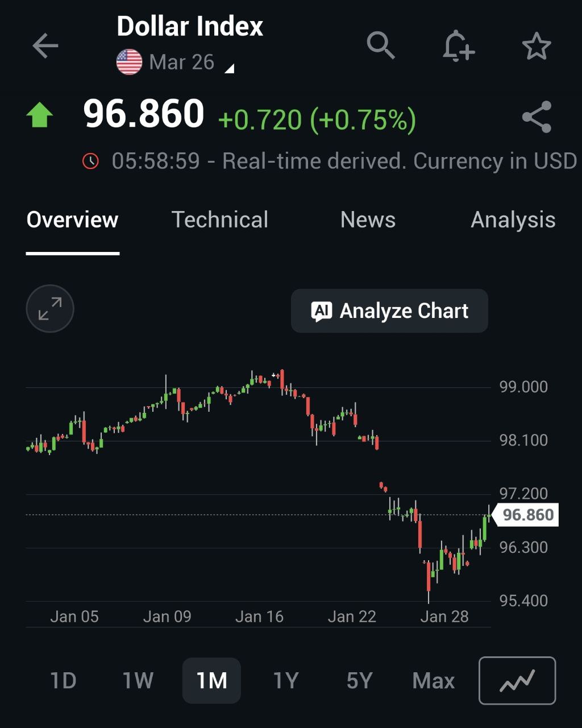Add Dollar Index to watchlist star
Viewport: 582px width, 728px height.
pos(536,46)
